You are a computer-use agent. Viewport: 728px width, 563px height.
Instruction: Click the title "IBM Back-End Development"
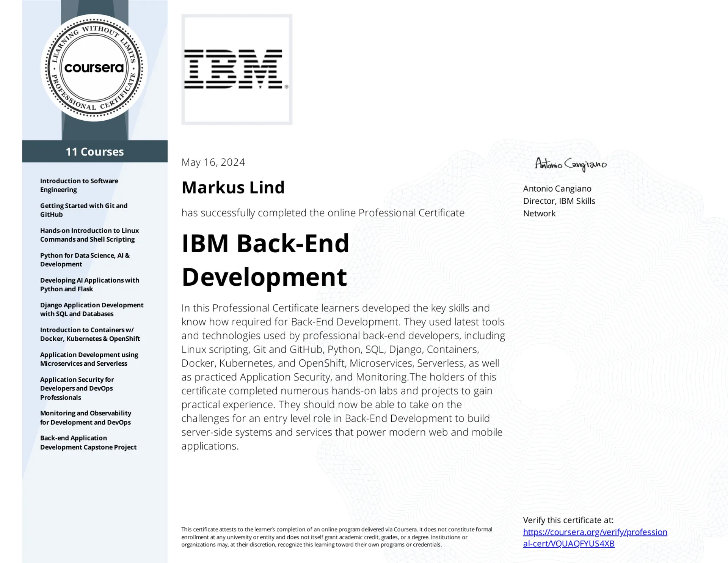tap(265, 260)
